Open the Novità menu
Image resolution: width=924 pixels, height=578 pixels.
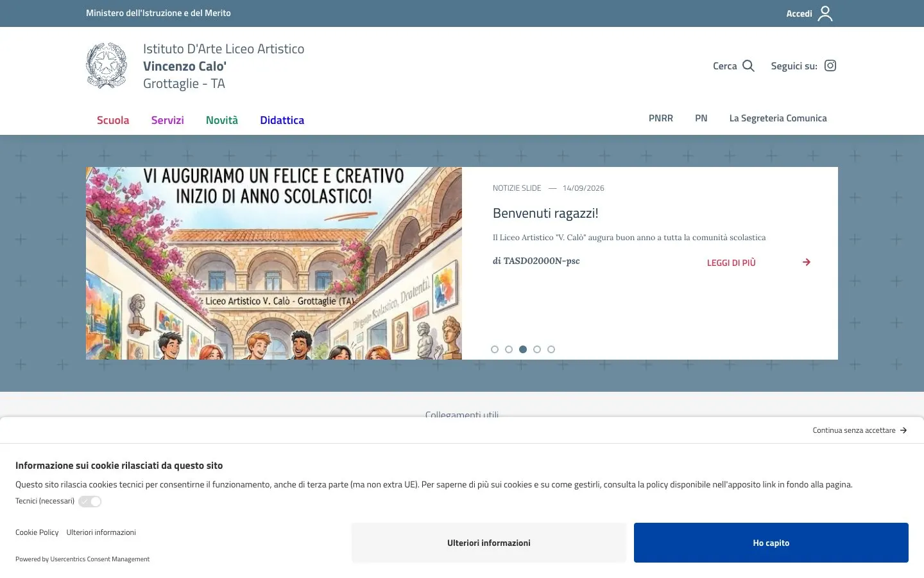(222, 120)
